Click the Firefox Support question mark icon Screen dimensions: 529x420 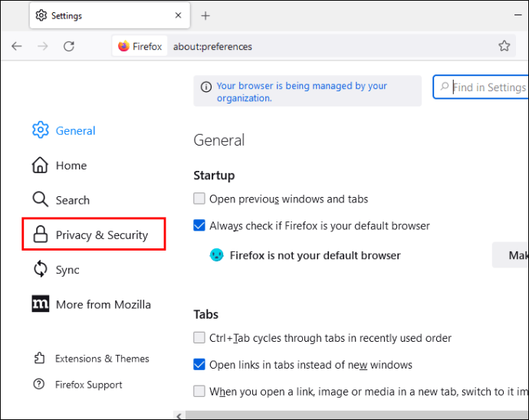39,384
